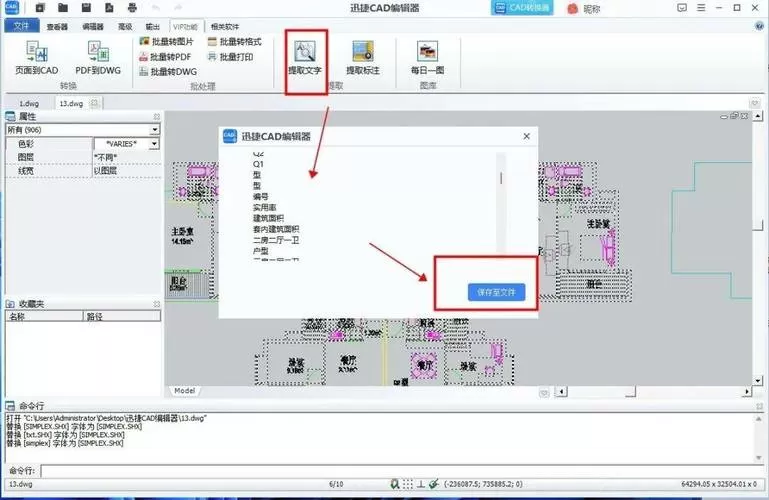Click the check-mark icon in status bar

[x=433, y=484]
